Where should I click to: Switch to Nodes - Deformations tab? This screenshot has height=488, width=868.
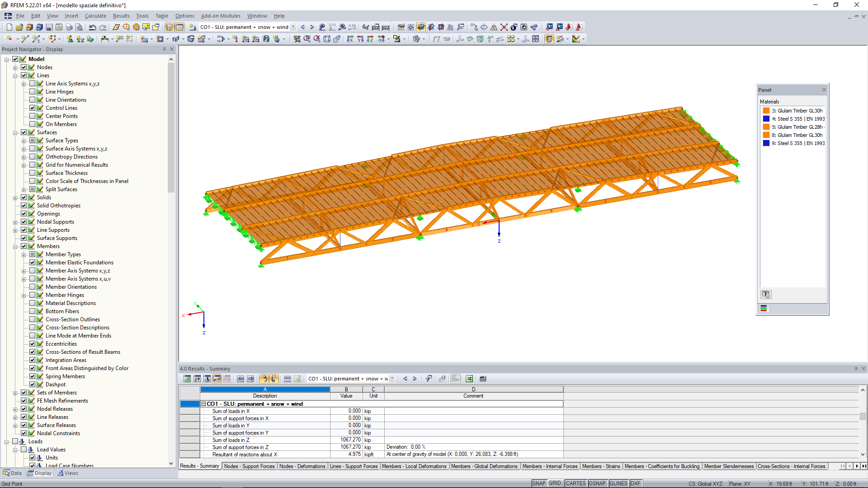click(302, 466)
